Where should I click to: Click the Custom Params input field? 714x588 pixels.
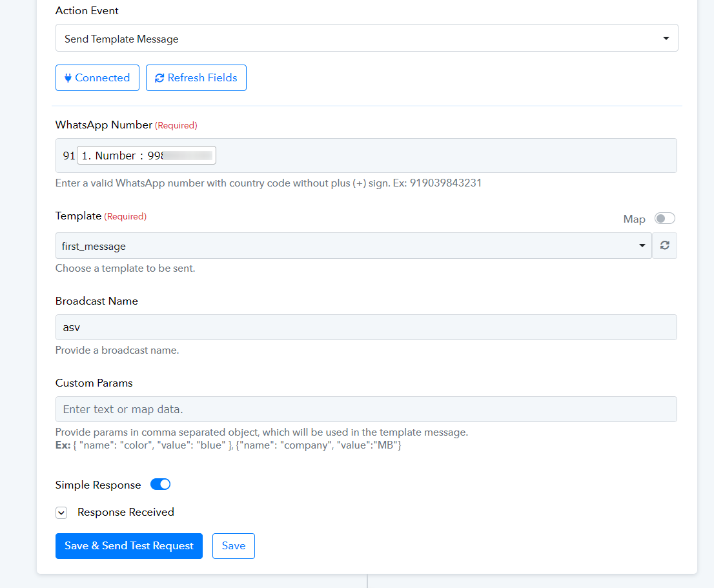[366, 409]
